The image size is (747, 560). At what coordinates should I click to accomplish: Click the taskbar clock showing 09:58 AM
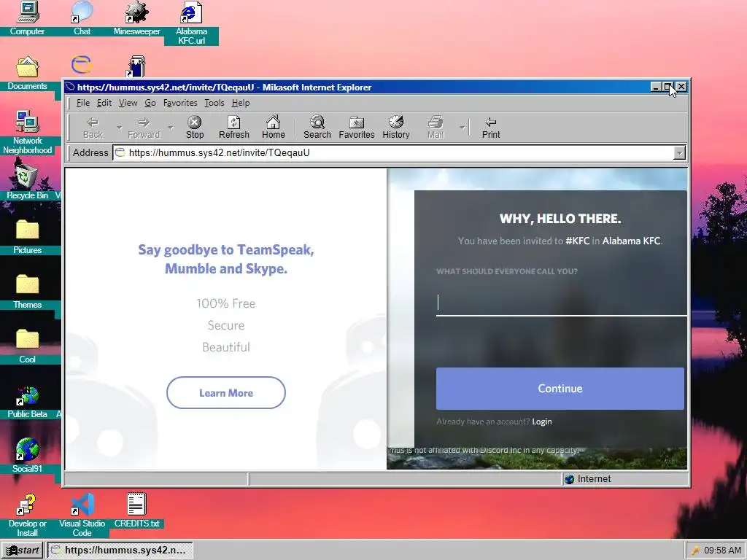click(722, 551)
